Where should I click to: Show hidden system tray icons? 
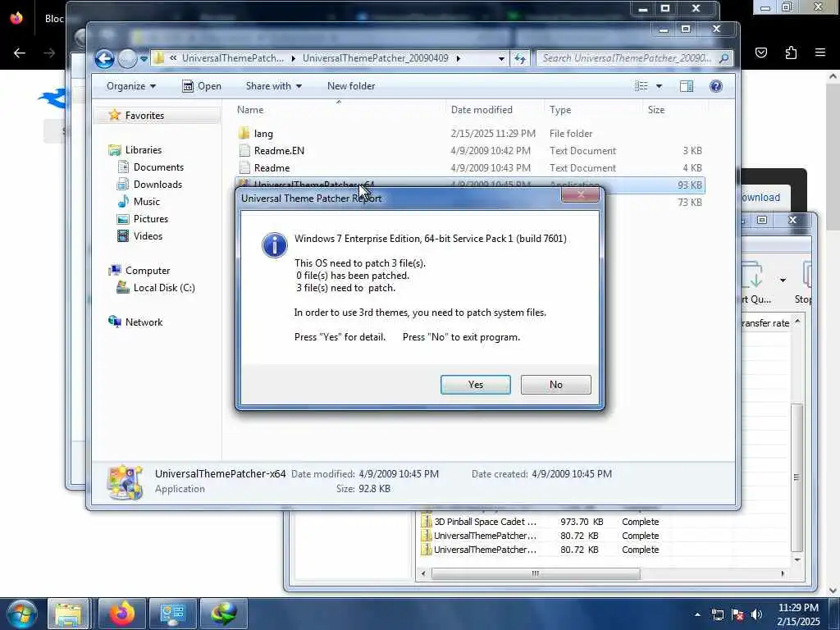697,614
